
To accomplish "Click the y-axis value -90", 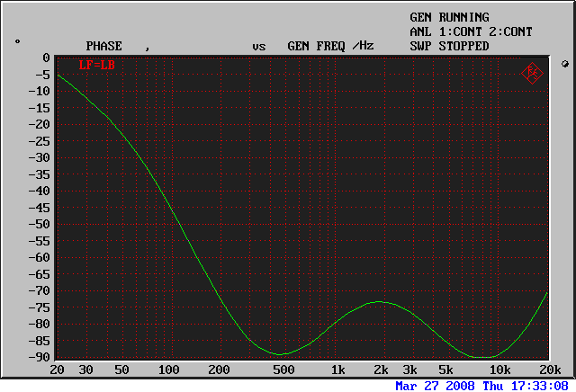I will tap(40, 357).
